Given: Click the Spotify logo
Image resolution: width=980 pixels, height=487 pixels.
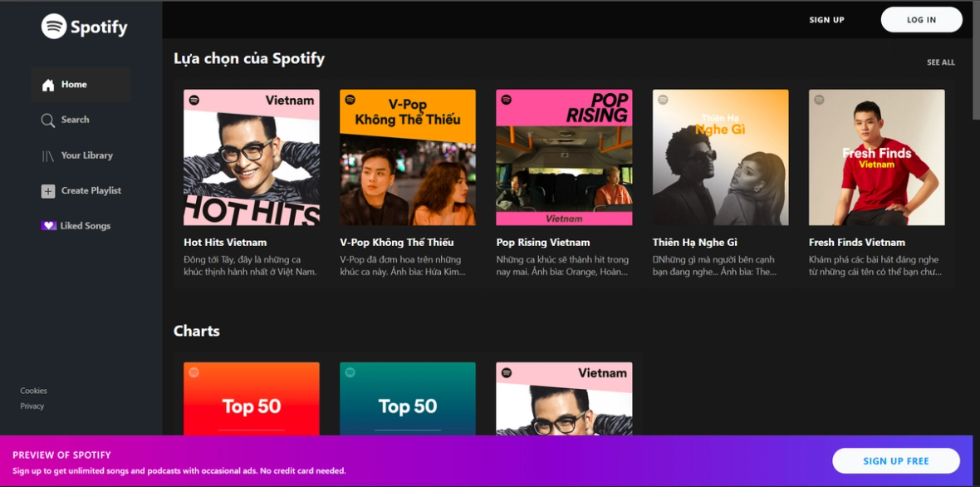Looking at the screenshot, I should click(x=85, y=27).
